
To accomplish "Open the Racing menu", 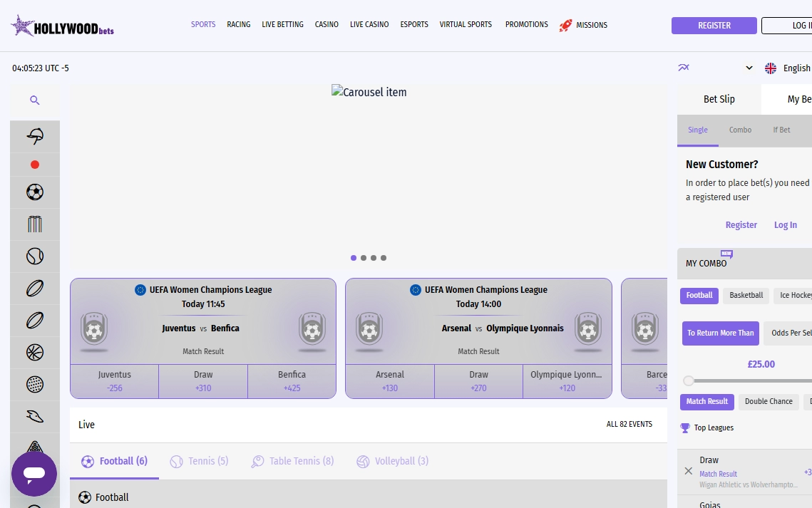I will [239, 24].
